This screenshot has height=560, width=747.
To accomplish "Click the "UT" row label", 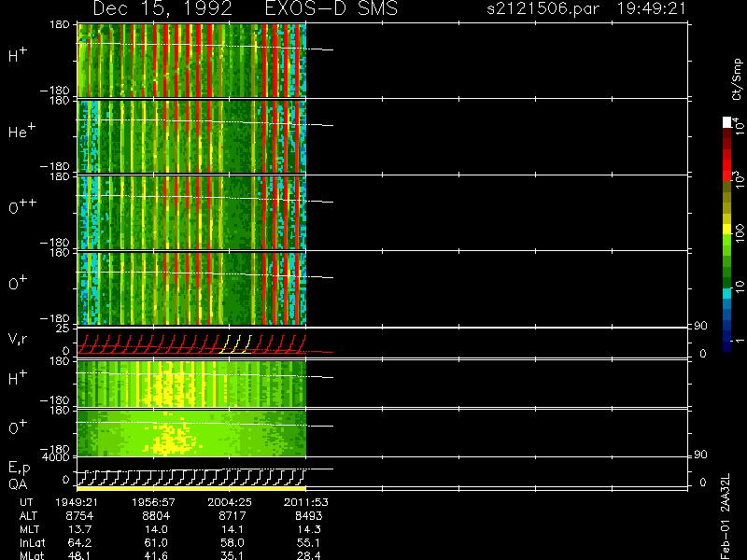I will point(26,502).
